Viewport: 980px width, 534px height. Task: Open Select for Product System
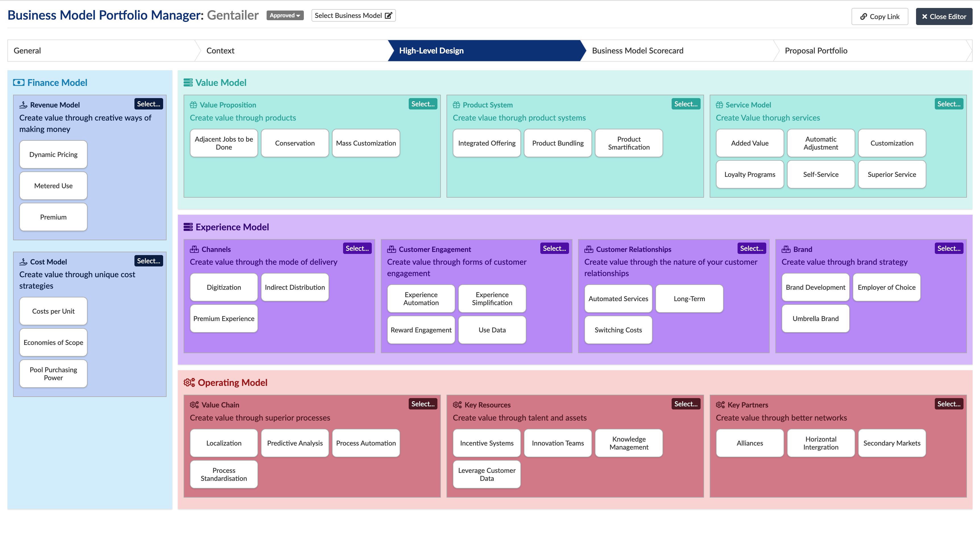(x=686, y=104)
